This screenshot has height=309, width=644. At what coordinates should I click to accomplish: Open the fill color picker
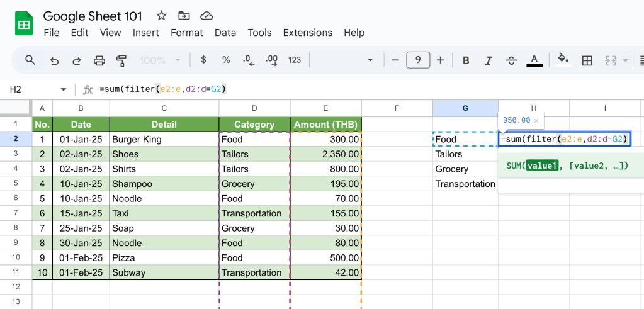[563, 60]
